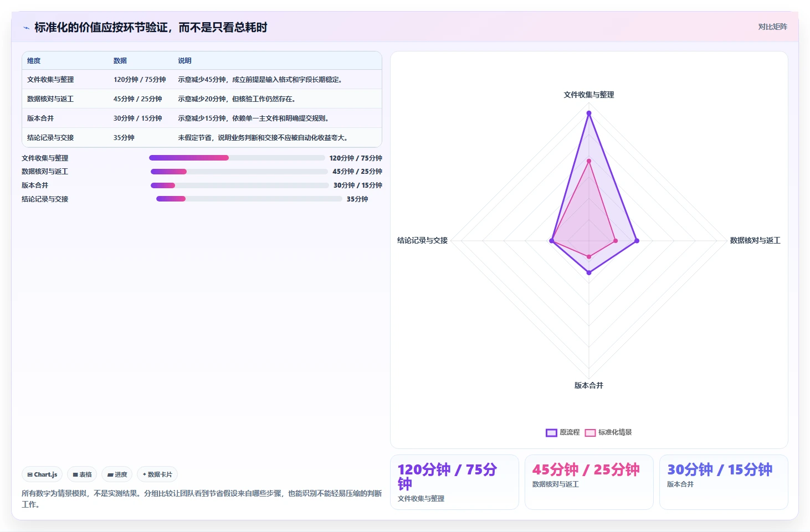Click the 文件收集与整理 progress bar
Viewport: 810px width, 532px height.
coord(237,158)
